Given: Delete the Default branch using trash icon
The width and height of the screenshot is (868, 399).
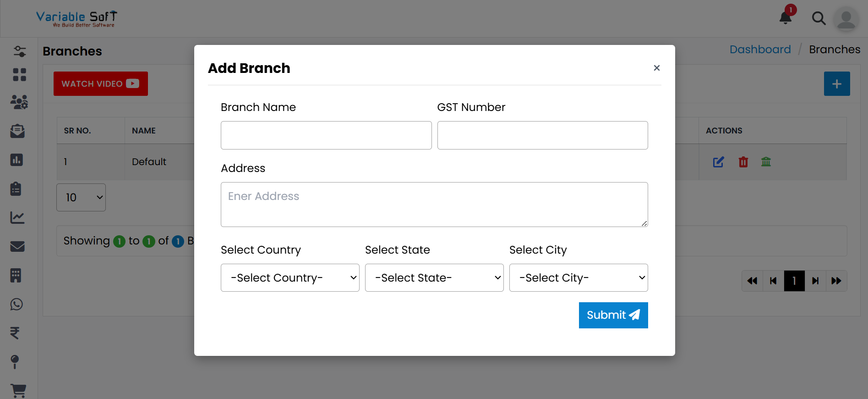Looking at the screenshot, I should pyautogui.click(x=743, y=162).
